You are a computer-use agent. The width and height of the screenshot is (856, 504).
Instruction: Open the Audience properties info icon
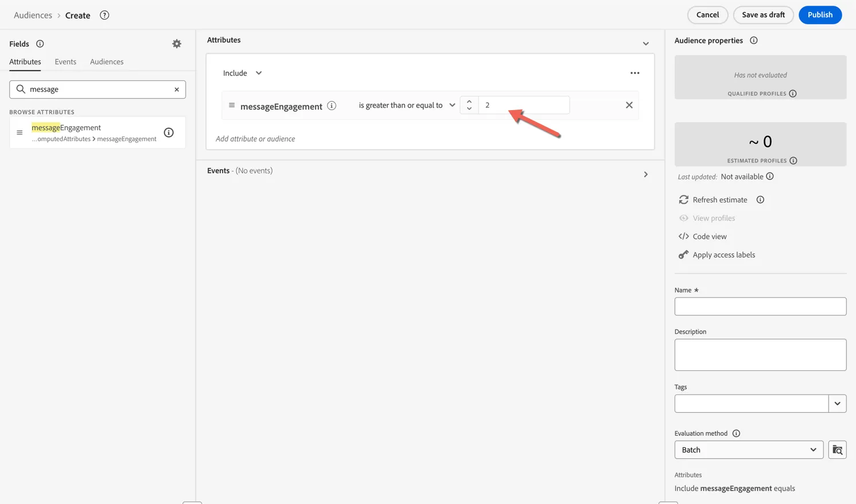click(754, 40)
